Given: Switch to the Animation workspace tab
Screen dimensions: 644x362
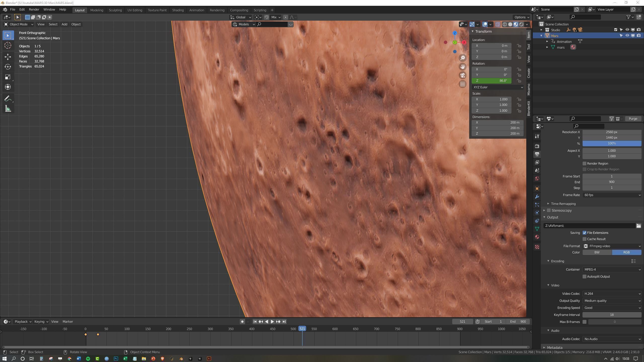Looking at the screenshot, I should (x=196, y=10).
